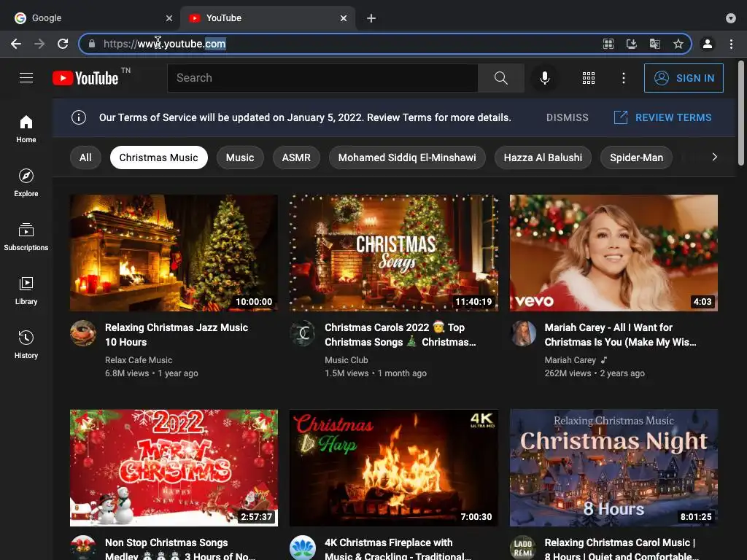Open Relaxing Christmas Jazz Music title
The height and width of the screenshot is (560, 747).
tap(177, 334)
